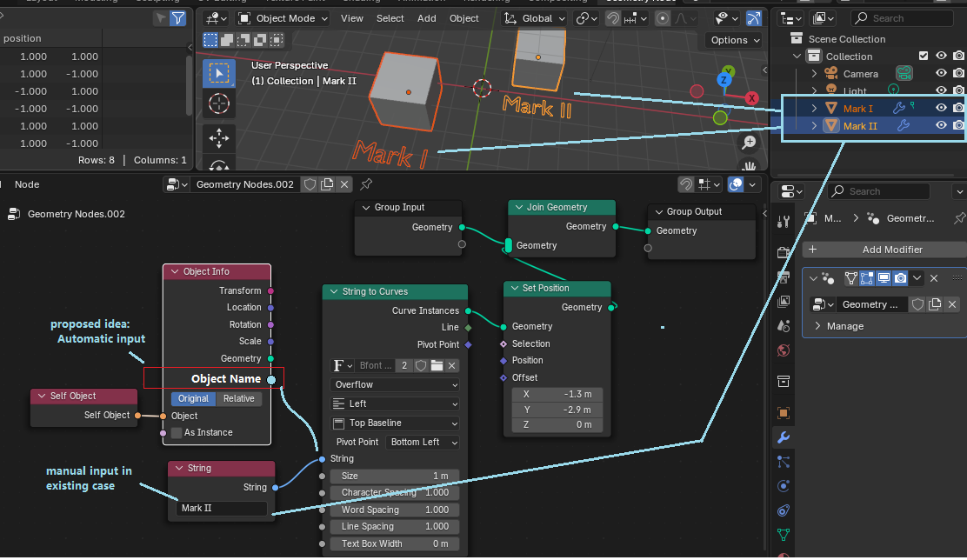The image size is (967, 560).
Task: Pin the Geometry Nodes.002 node tree
Action: (x=366, y=184)
